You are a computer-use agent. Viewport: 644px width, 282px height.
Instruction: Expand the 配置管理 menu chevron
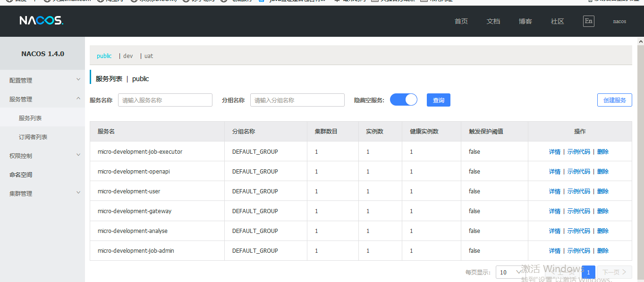(x=78, y=80)
